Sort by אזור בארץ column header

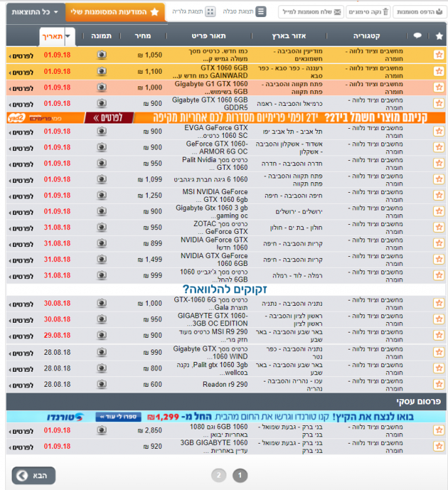[x=289, y=36]
